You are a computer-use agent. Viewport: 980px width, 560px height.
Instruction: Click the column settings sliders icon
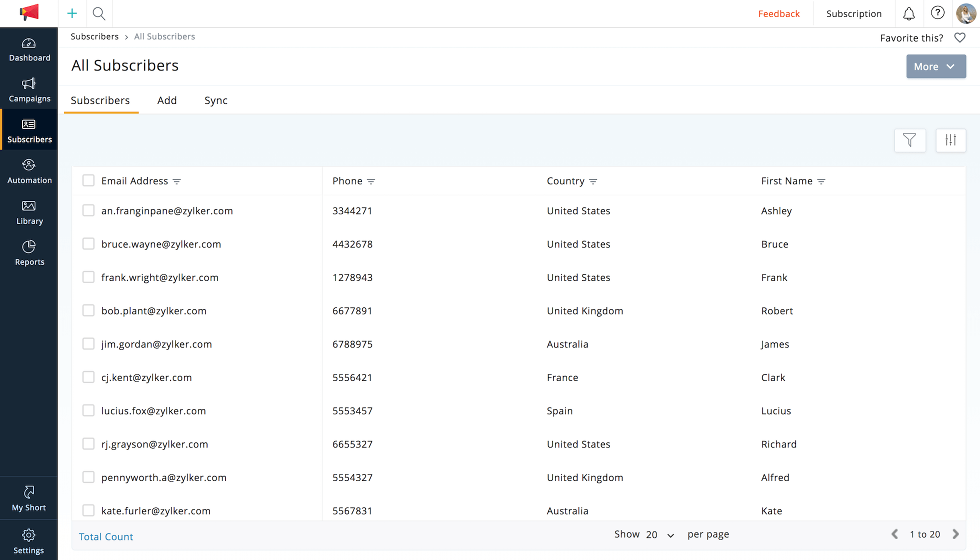[950, 140]
